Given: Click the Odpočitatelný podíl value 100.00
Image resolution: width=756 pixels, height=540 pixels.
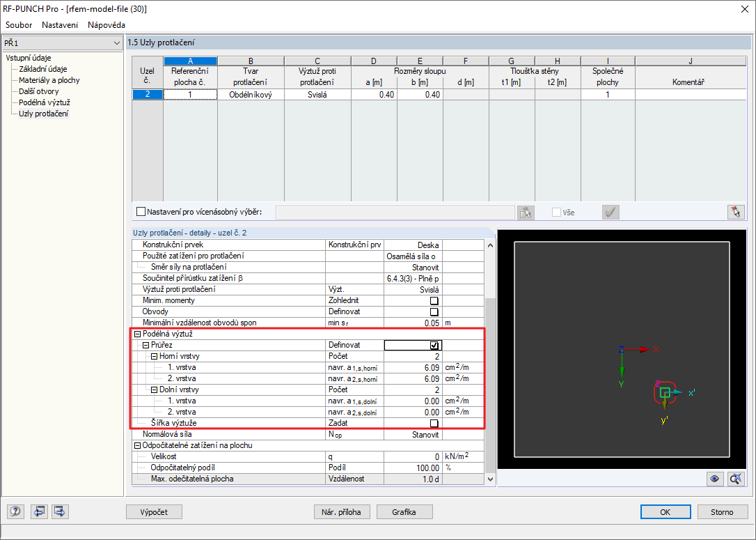Looking at the screenshot, I should [413, 468].
